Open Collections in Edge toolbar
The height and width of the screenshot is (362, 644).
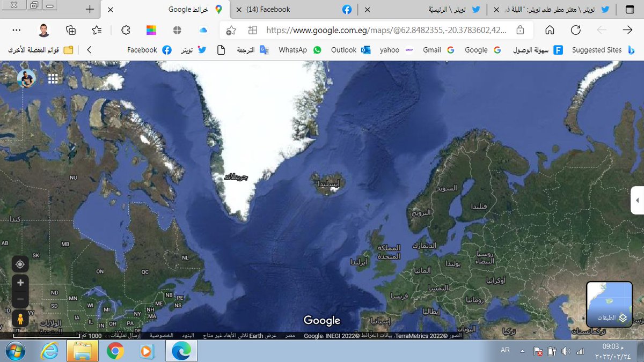click(x=71, y=30)
